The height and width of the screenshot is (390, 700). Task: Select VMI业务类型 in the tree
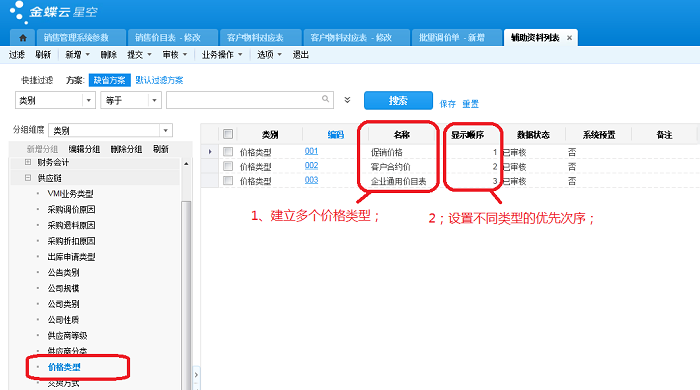pos(70,194)
